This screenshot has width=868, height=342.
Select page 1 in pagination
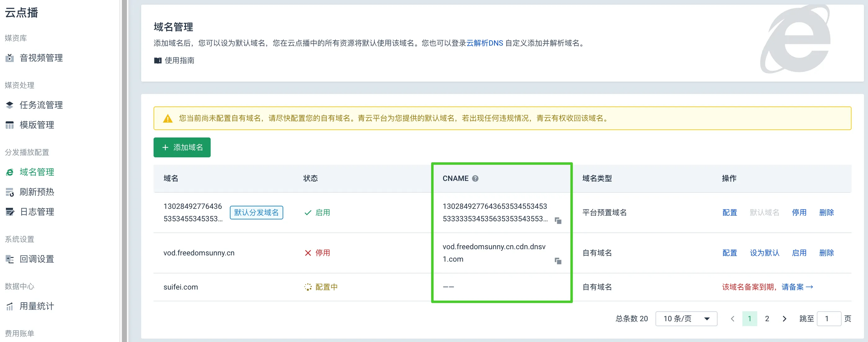click(x=749, y=319)
